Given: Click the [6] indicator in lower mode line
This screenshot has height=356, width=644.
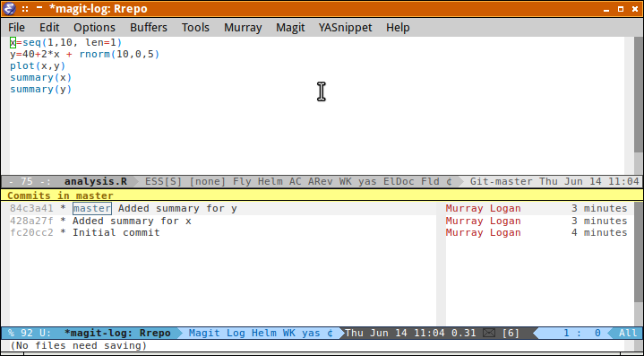Looking at the screenshot, I should click(x=511, y=333).
